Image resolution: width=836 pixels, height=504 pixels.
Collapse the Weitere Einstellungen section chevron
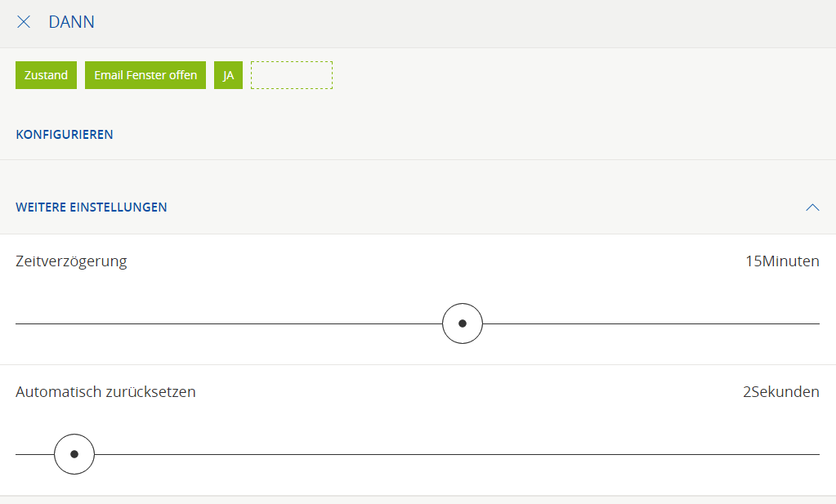pyautogui.click(x=812, y=207)
